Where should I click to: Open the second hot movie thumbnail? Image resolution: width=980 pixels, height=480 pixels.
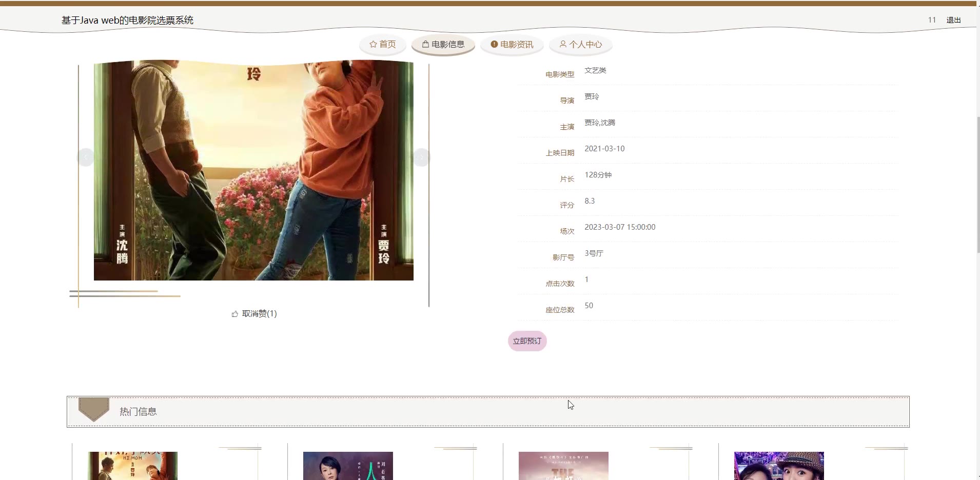[348, 466]
